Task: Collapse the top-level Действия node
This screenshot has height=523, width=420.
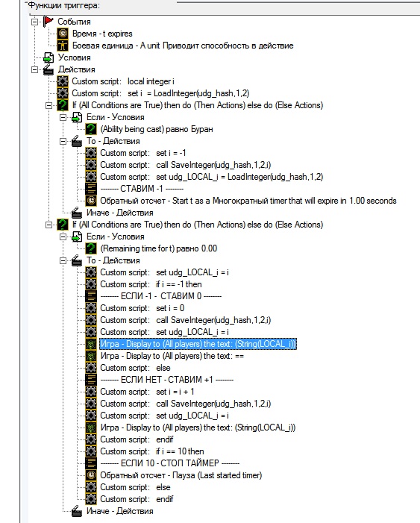Action: [35, 69]
